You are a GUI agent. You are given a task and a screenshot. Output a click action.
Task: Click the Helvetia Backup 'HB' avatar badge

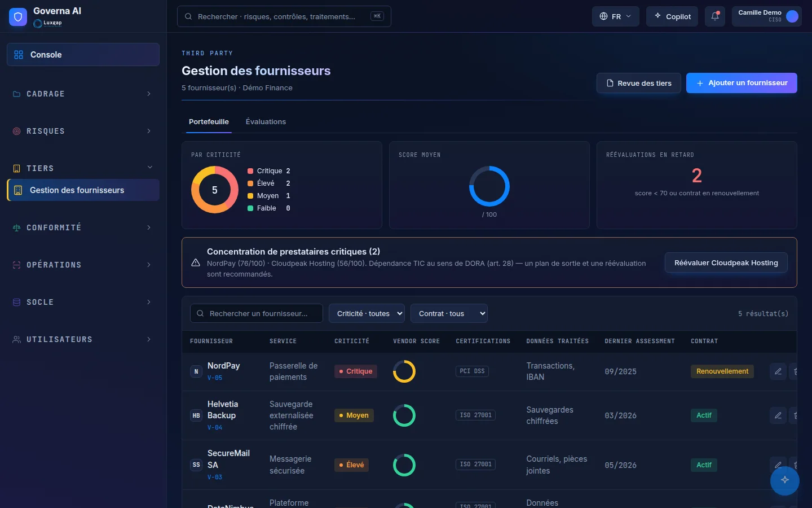click(196, 415)
